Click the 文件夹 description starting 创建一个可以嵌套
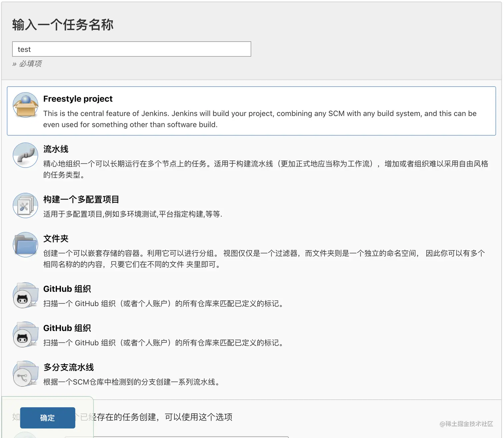 (264, 259)
